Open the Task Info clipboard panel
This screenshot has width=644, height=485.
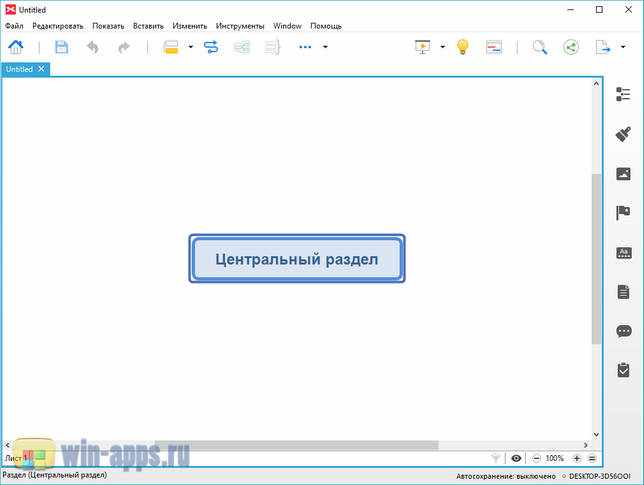(x=623, y=370)
